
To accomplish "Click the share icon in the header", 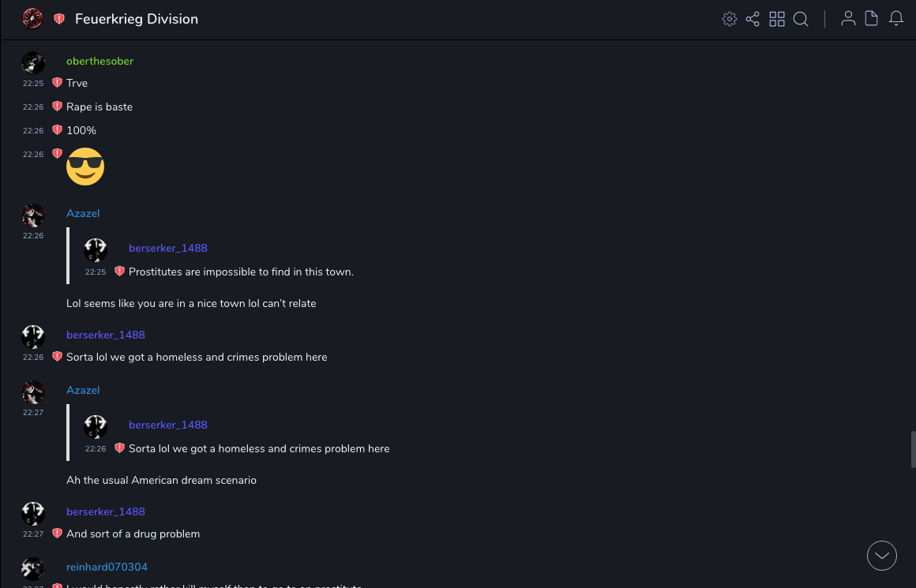I will [753, 19].
